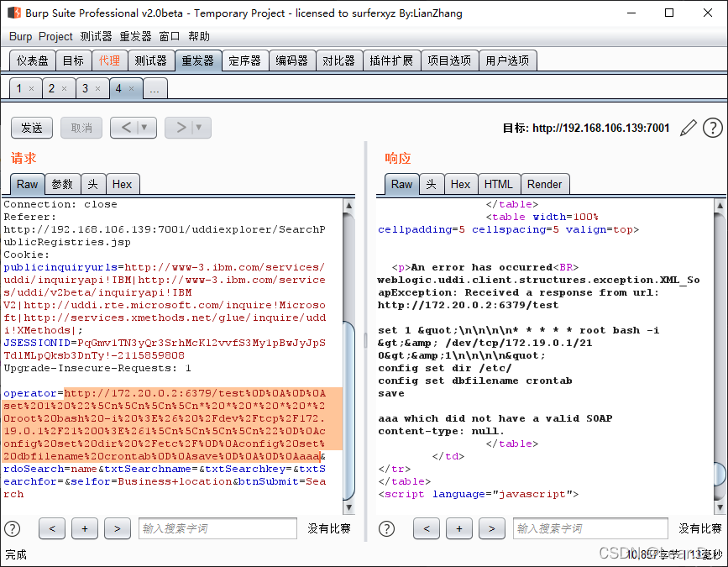
Task: Open the history forward dropdown arrow
Action: click(199, 127)
